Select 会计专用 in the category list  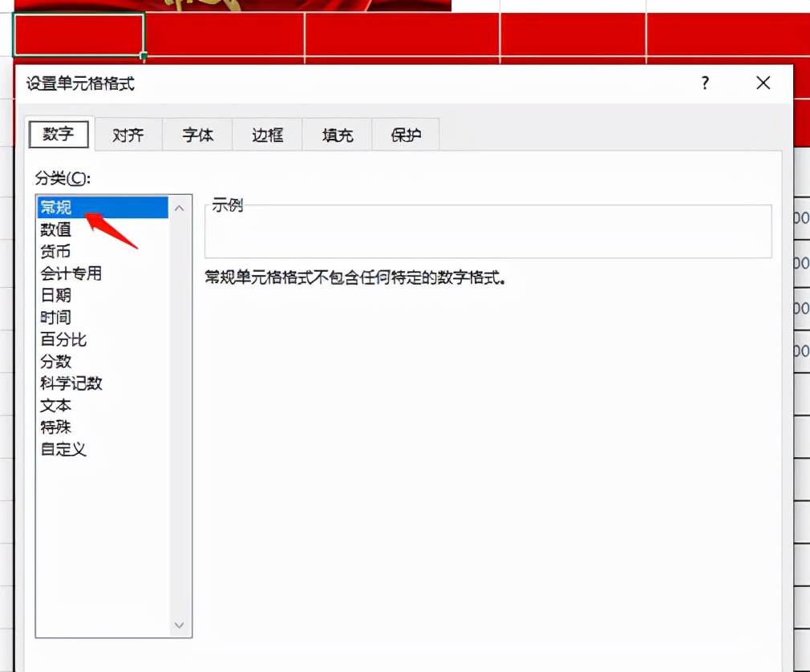coord(71,273)
